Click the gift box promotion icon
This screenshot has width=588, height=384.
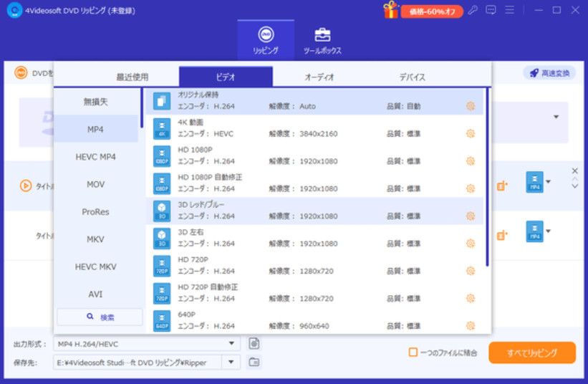click(x=390, y=10)
